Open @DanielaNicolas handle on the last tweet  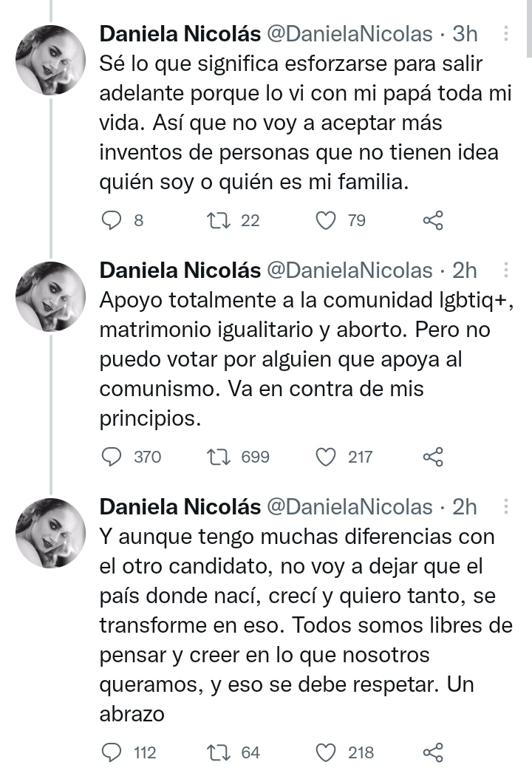pyautogui.click(x=348, y=507)
